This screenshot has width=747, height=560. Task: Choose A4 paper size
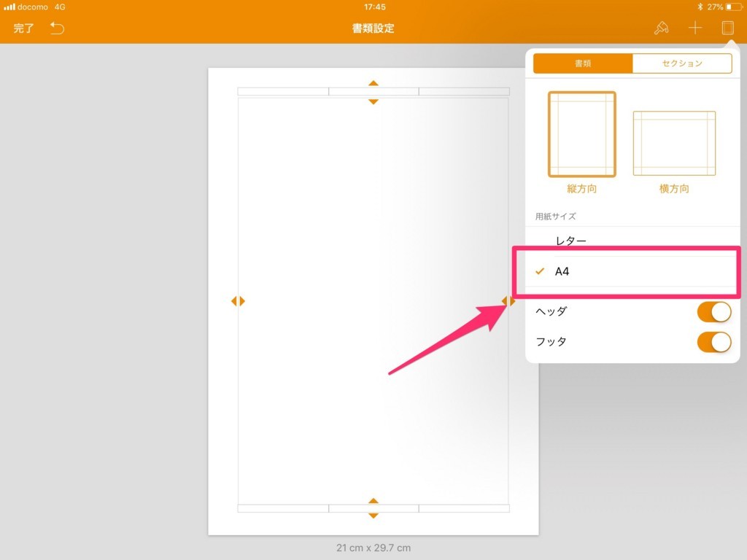[x=632, y=271]
